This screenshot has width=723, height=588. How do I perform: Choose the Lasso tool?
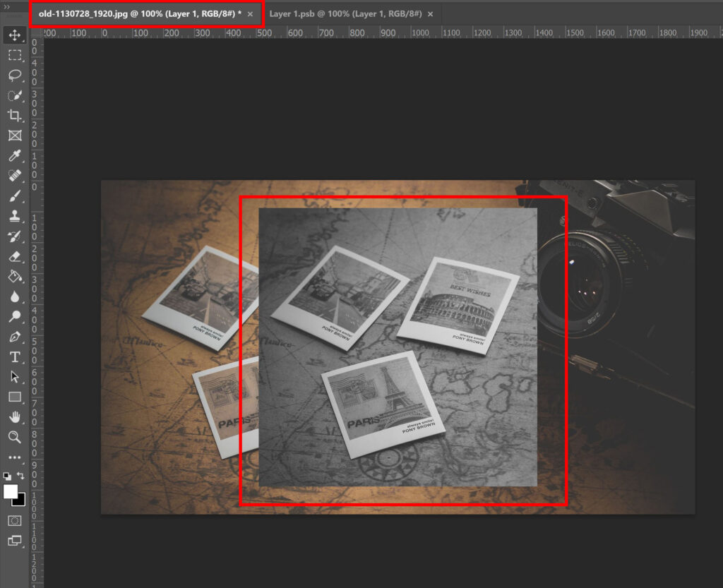tap(14, 75)
